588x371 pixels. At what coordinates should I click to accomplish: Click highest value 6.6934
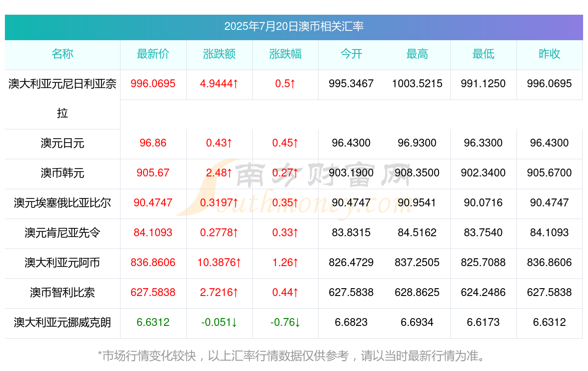tap(417, 322)
